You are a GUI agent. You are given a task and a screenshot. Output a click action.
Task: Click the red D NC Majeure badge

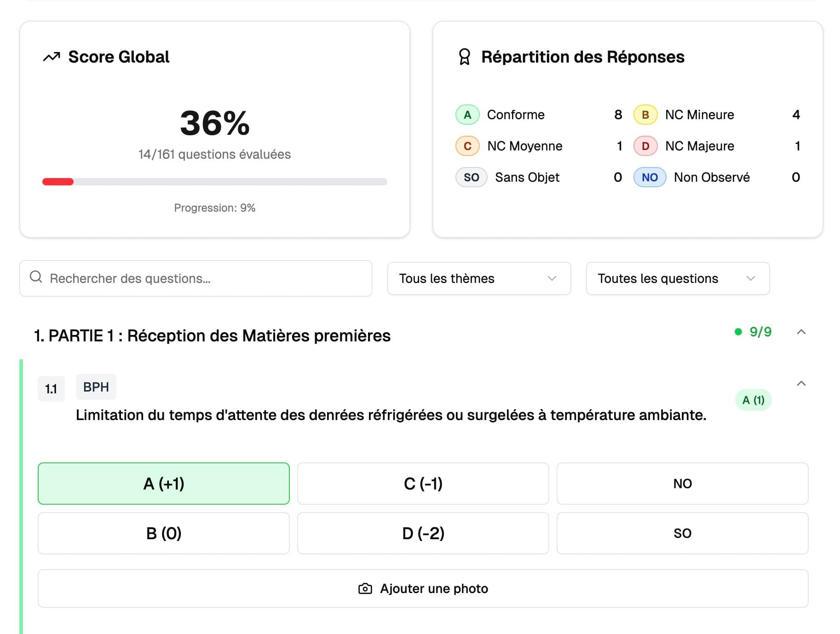(x=645, y=146)
